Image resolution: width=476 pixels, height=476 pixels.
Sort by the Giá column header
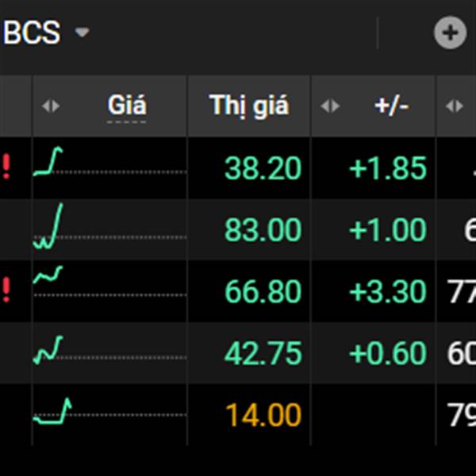click(127, 106)
